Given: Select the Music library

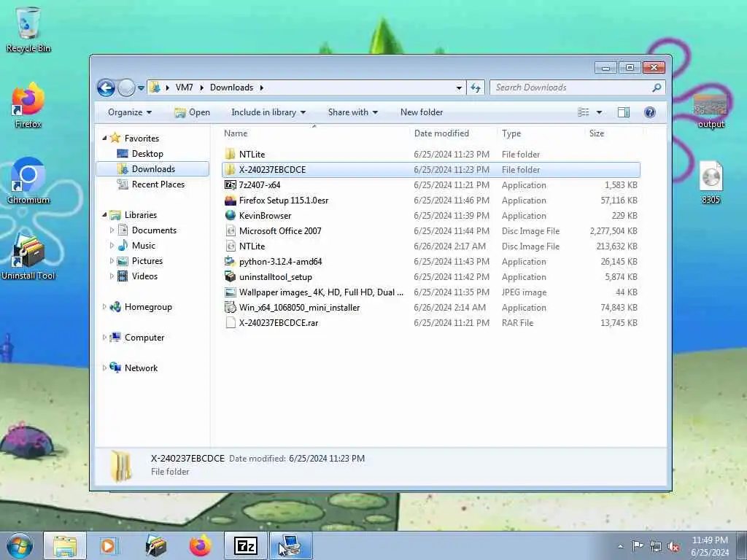Looking at the screenshot, I should coord(144,245).
